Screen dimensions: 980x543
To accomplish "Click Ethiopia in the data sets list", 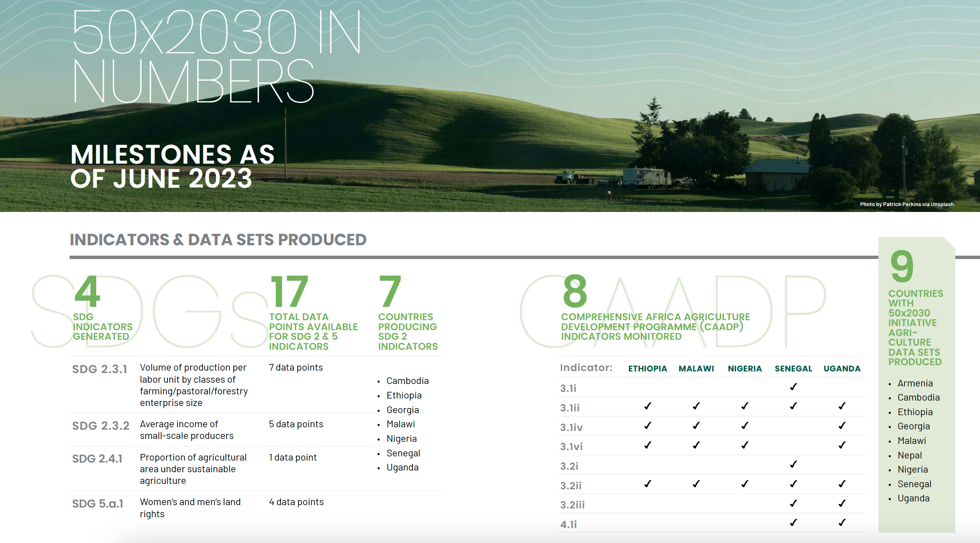I will (915, 412).
